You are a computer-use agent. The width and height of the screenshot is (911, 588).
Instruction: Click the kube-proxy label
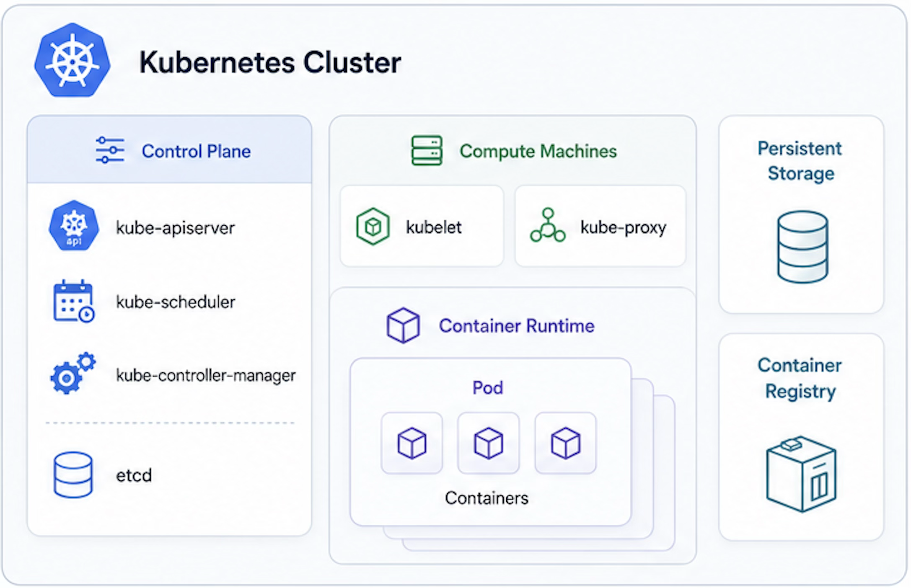pyautogui.click(x=623, y=228)
